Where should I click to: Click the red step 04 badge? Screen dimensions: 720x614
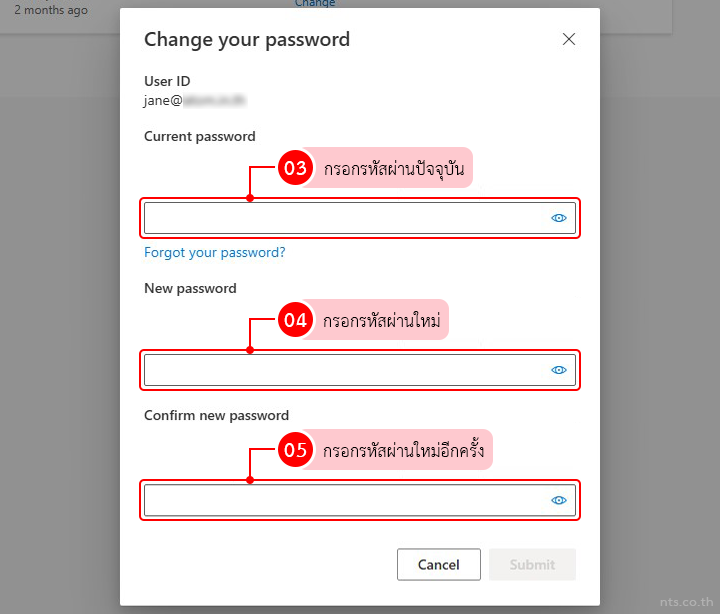[296, 321]
